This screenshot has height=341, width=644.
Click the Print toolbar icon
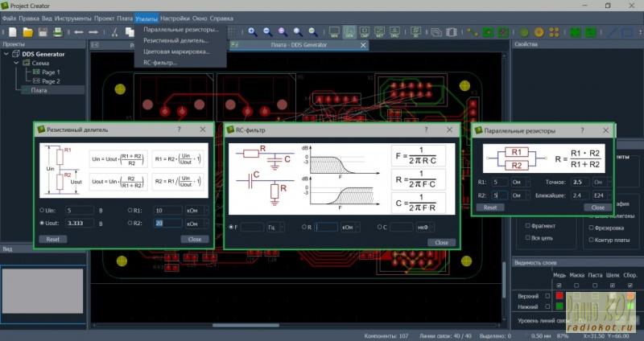click(58, 32)
